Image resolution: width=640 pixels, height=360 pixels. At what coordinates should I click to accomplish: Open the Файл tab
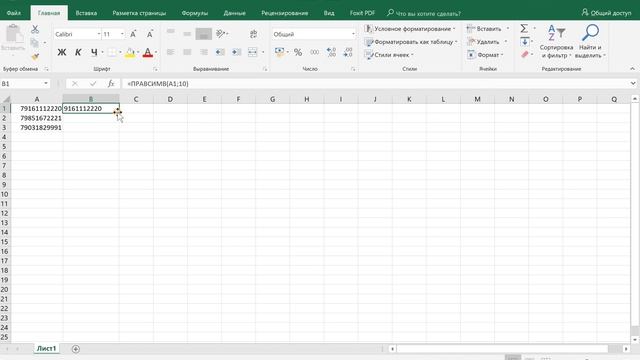pos(13,13)
